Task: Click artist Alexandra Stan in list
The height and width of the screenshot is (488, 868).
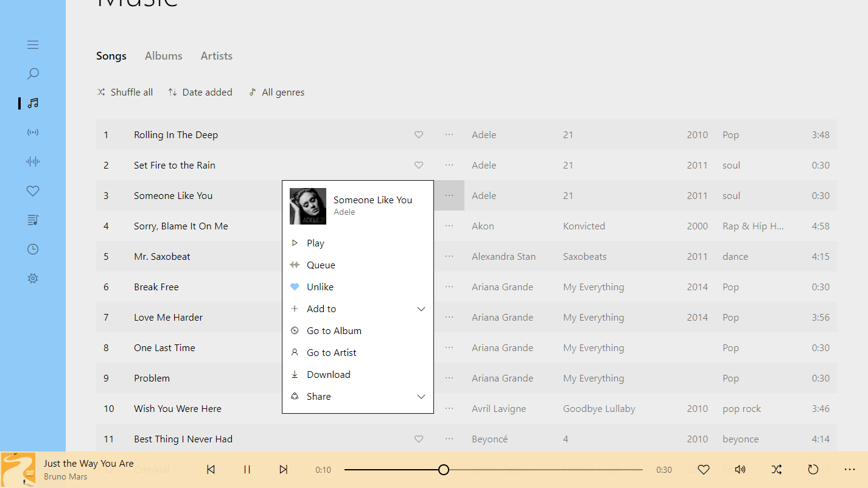Action: (x=503, y=256)
